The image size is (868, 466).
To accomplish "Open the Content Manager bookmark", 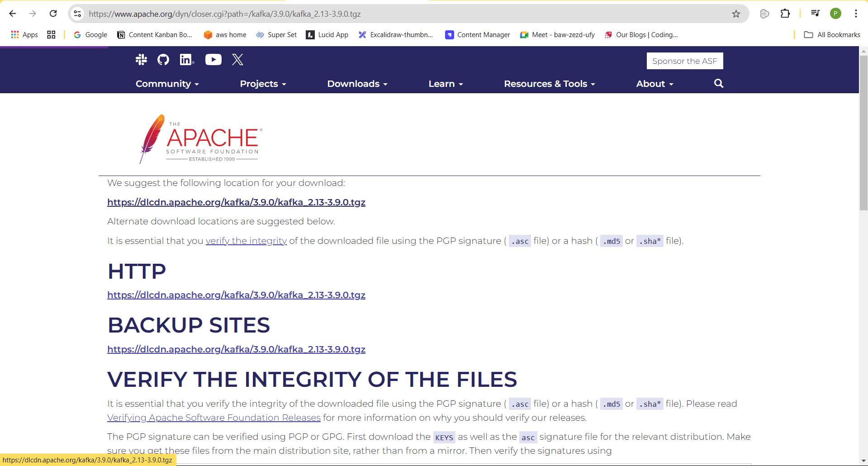I will 478,35.
